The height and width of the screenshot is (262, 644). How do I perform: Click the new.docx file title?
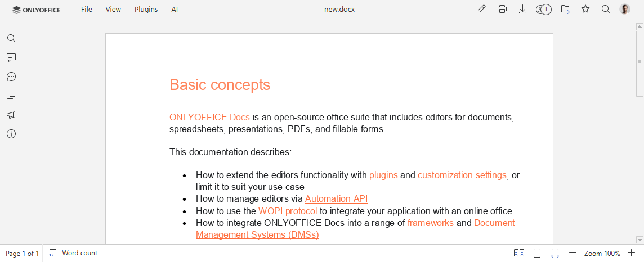(339, 9)
